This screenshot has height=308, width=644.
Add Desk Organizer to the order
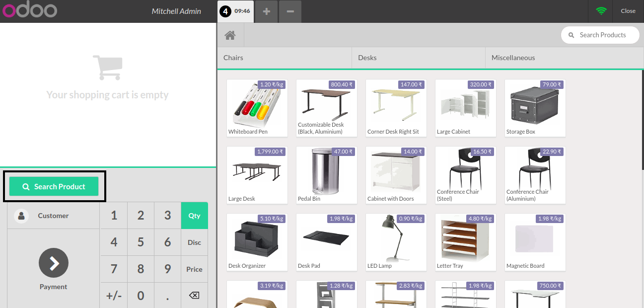(257, 242)
